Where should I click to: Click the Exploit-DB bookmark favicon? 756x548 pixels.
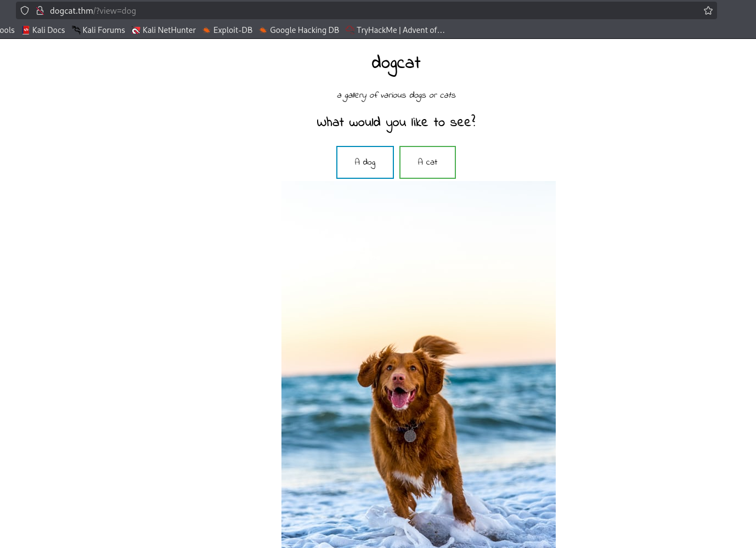206,30
